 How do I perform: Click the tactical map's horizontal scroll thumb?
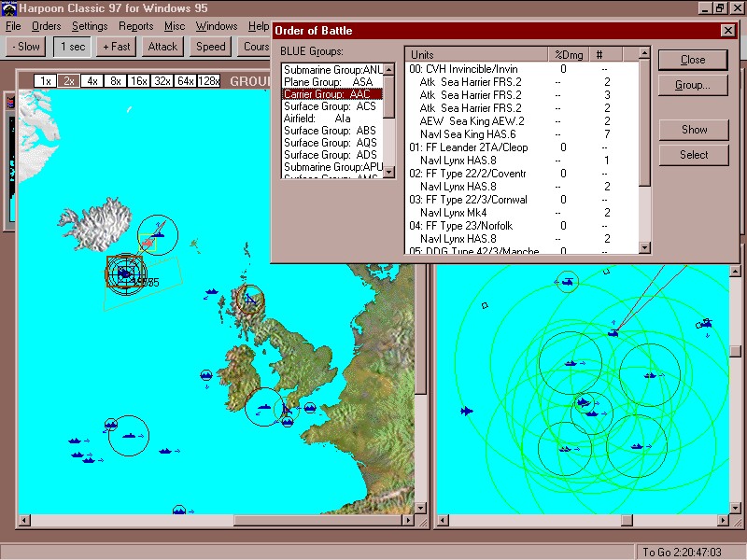[x=627, y=521]
